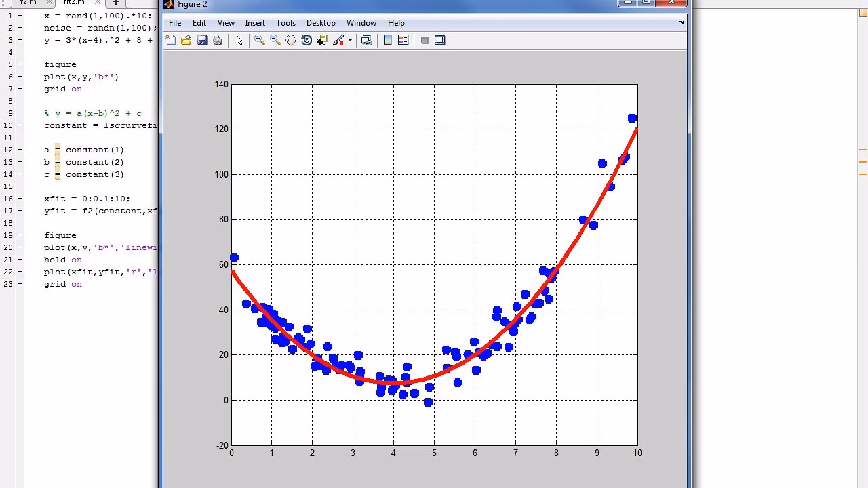This screenshot has width=868, height=488.
Task: Enable Rotate 3D mode
Action: coord(307,40)
